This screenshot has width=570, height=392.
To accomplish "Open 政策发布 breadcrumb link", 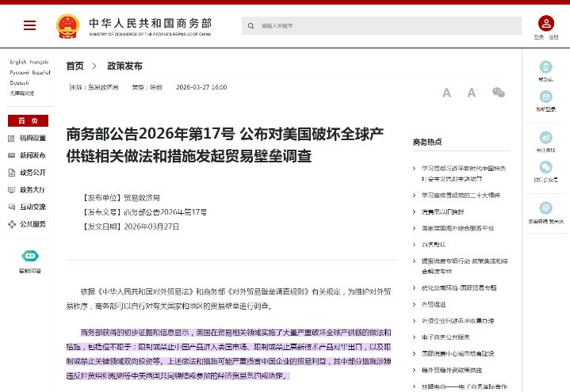I will click(x=124, y=66).
